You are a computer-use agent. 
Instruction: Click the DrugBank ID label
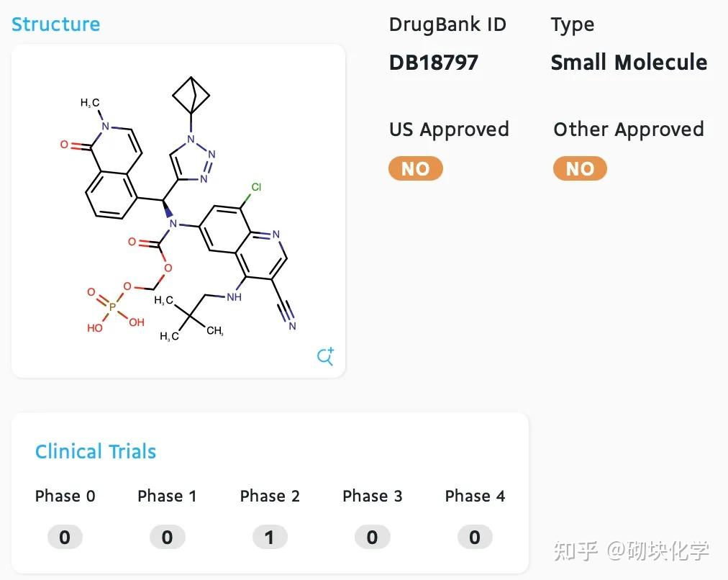click(x=447, y=24)
